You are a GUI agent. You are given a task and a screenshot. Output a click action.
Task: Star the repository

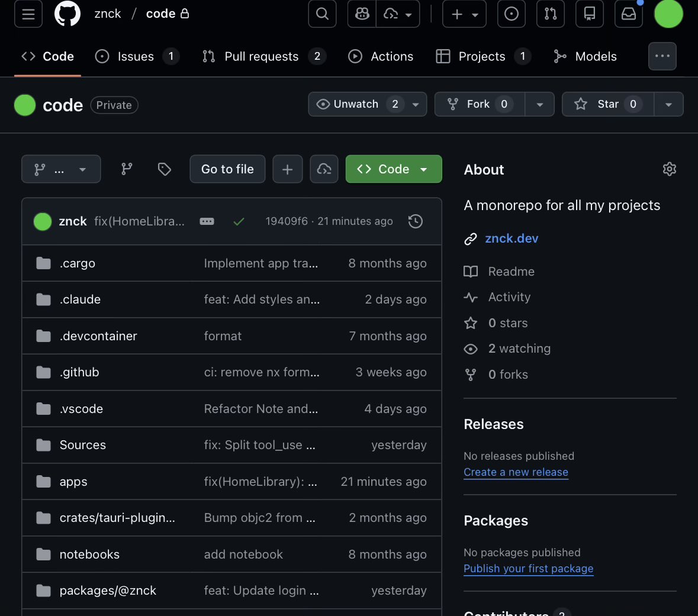pyautogui.click(x=608, y=104)
